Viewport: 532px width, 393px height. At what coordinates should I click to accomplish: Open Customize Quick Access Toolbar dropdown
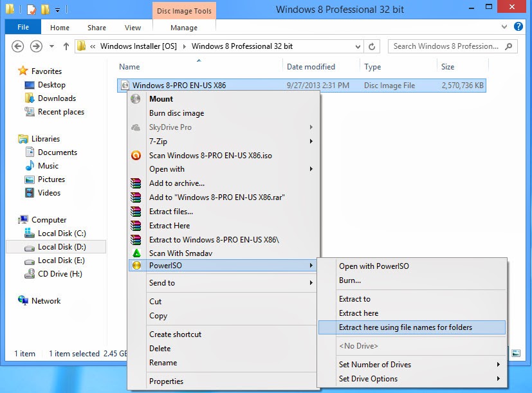point(58,10)
